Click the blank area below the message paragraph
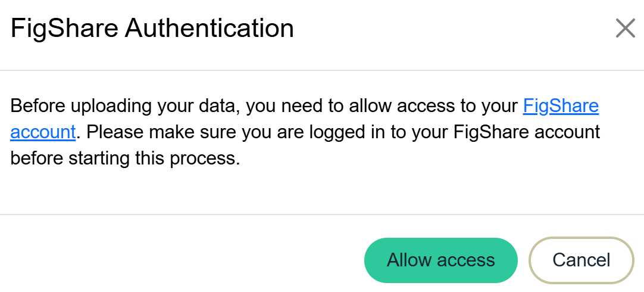This screenshot has width=644, height=292. [321, 191]
